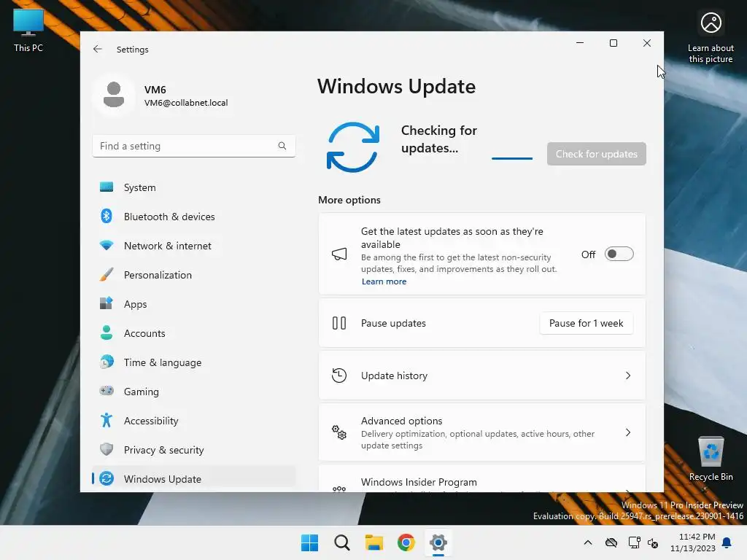Open the Windows Start button
Image resolution: width=747 pixels, height=560 pixels.
[x=309, y=542]
